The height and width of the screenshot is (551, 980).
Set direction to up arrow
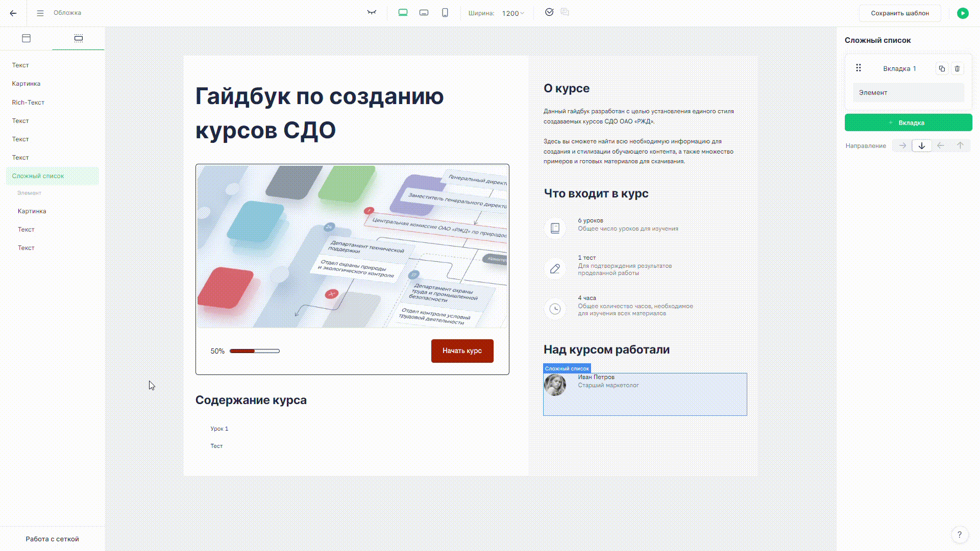point(960,146)
